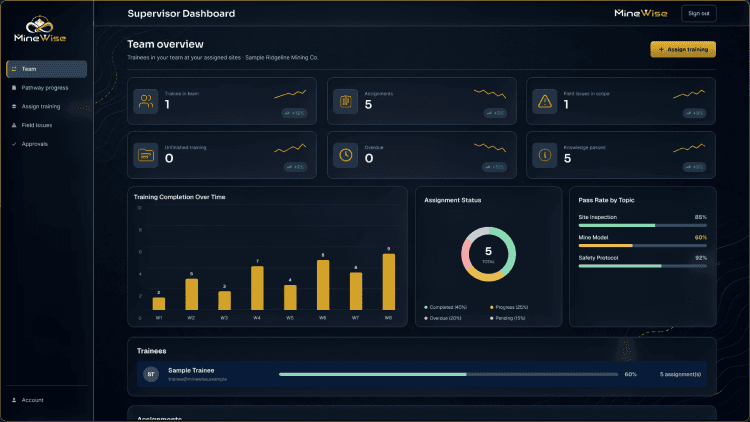
Task: Click the Knowledge passed trend badge
Action: (x=695, y=167)
